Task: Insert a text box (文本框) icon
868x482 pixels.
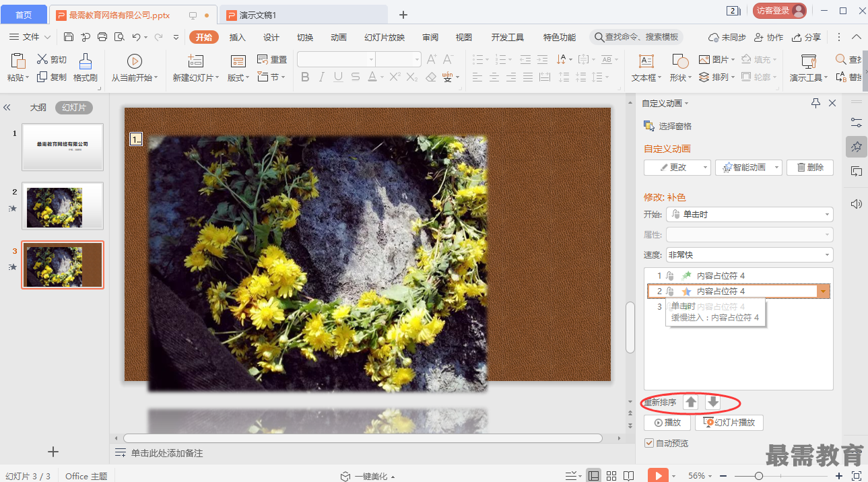Action: click(x=646, y=61)
